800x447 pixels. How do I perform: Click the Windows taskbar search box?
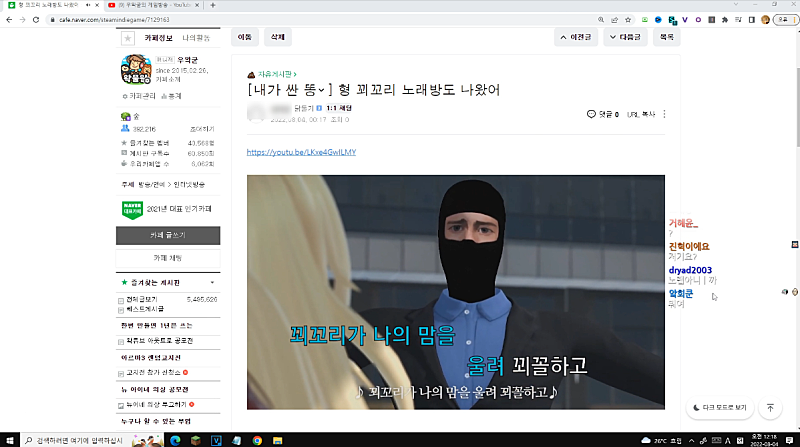pos(75,439)
